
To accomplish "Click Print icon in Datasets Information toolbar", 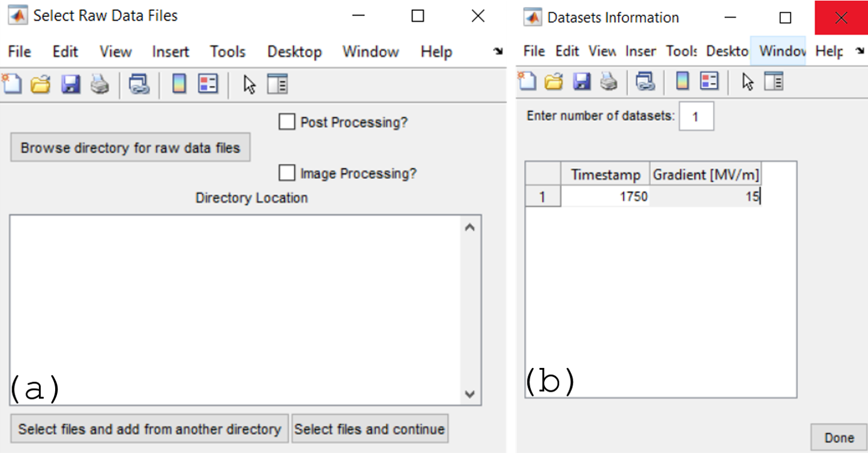I will click(x=608, y=81).
